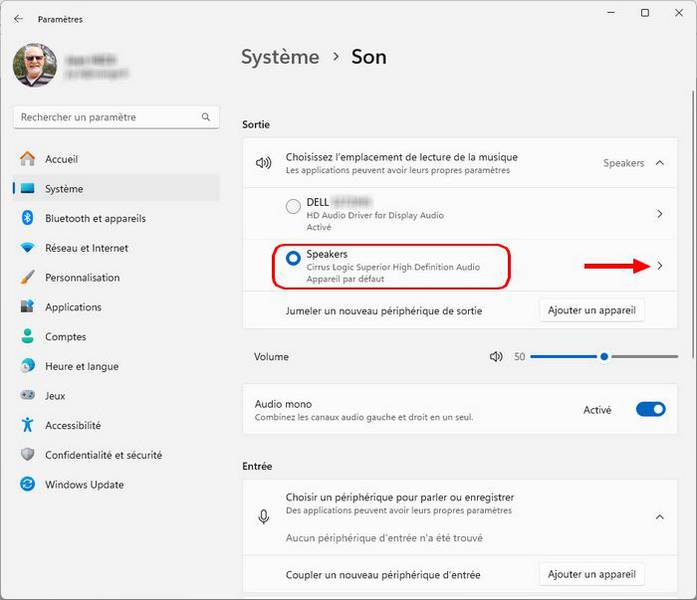Click Aucun périphérique d'entrée n'a été trouvé text
Viewport: 697px width, 600px height.
(x=384, y=538)
